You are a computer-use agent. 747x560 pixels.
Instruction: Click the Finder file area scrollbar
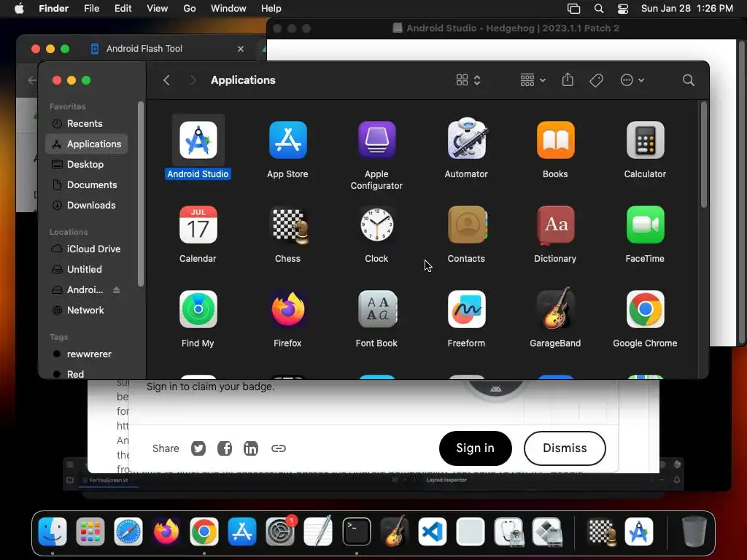click(704, 155)
